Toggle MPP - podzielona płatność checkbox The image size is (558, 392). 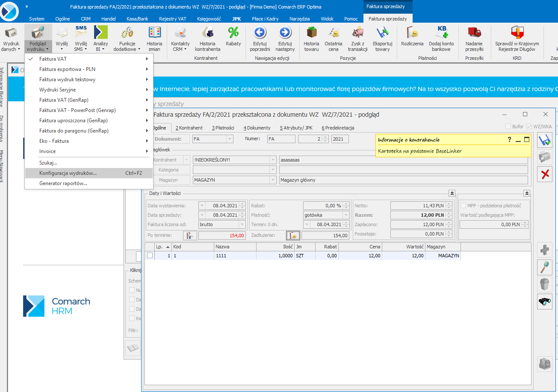[463, 206]
